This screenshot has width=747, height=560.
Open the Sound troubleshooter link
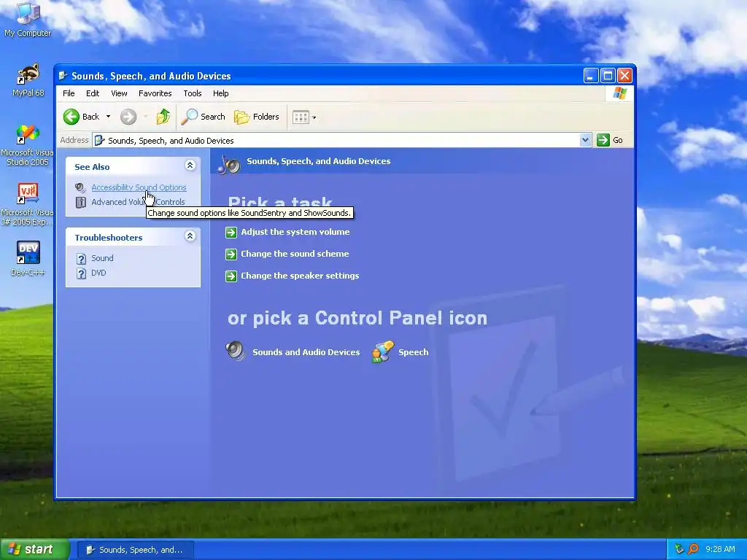102,258
